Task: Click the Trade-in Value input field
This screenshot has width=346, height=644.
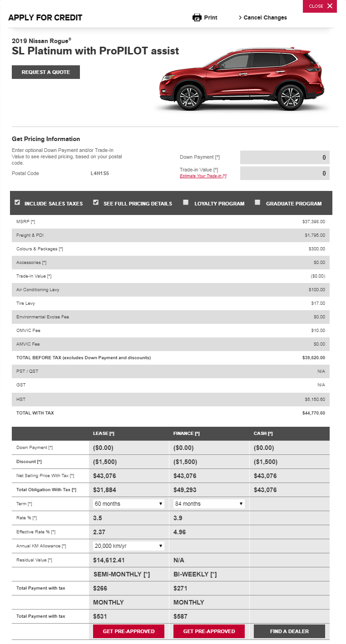Action: pos(285,173)
